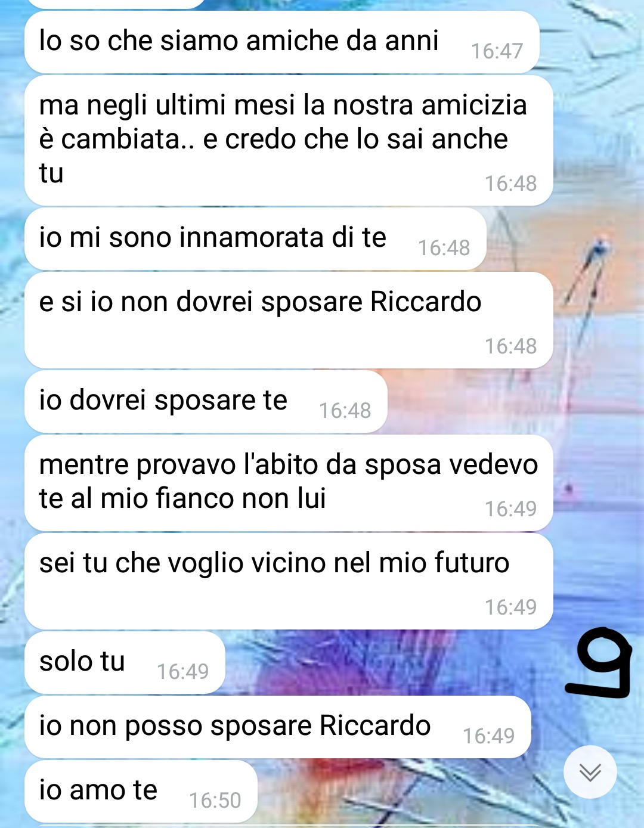Tap the scroll-to-bottom double chevron button
Screen dimensions: 644x828
coord(590,772)
